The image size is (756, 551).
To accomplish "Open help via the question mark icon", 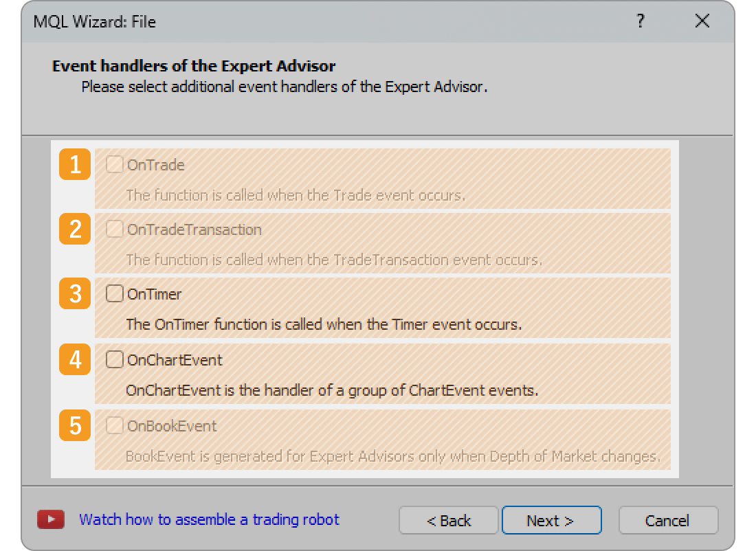I will [641, 21].
